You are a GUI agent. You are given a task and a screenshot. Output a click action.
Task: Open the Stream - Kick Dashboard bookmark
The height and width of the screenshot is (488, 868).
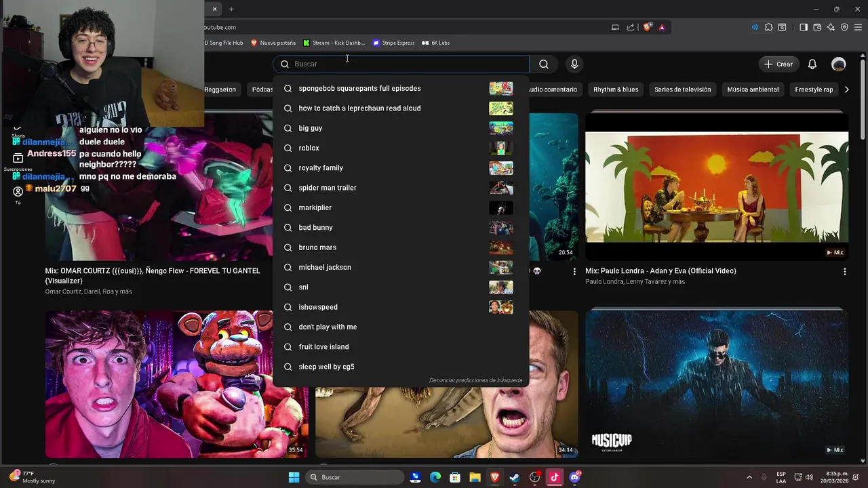[334, 43]
